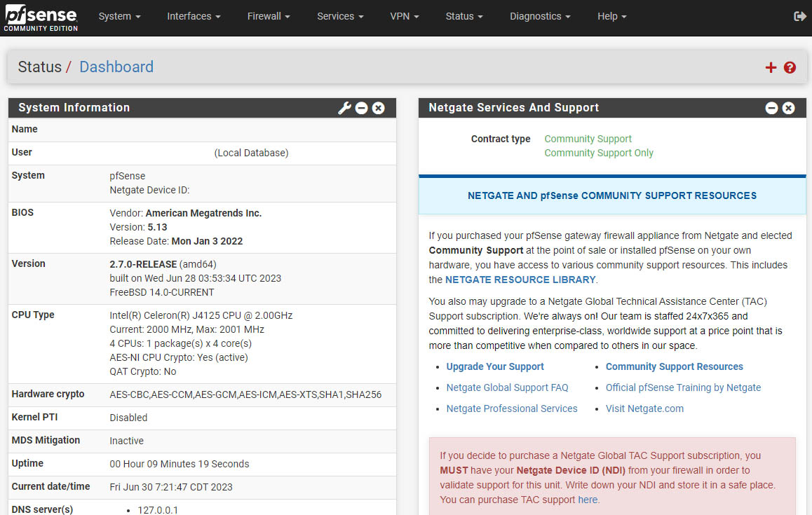This screenshot has width=812, height=515.
Task: Click the AES-NI CPU Crypto: Yes (active) line
Action: pos(179,357)
